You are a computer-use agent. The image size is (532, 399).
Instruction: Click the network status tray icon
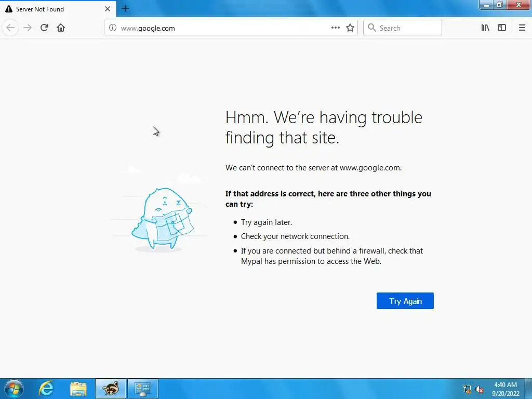click(467, 389)
